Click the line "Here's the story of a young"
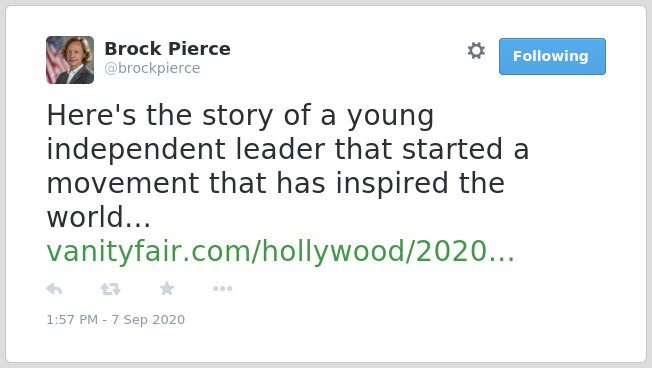 240,115
